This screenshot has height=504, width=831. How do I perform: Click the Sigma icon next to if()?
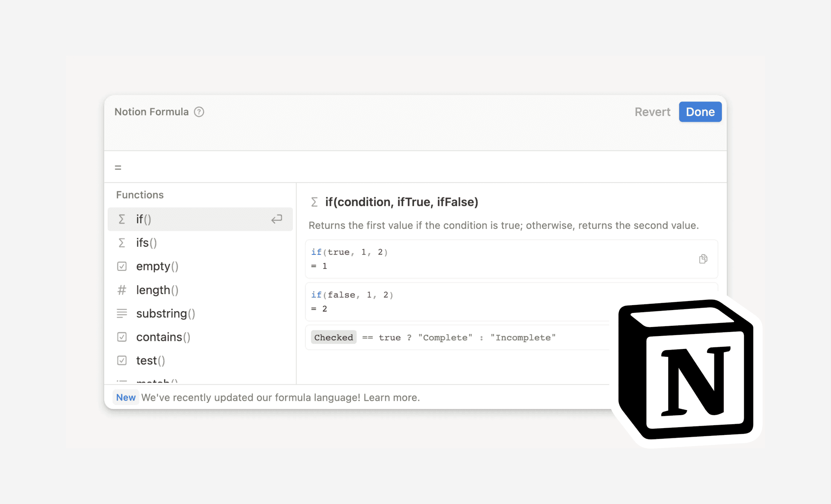(x=122, y=218)
